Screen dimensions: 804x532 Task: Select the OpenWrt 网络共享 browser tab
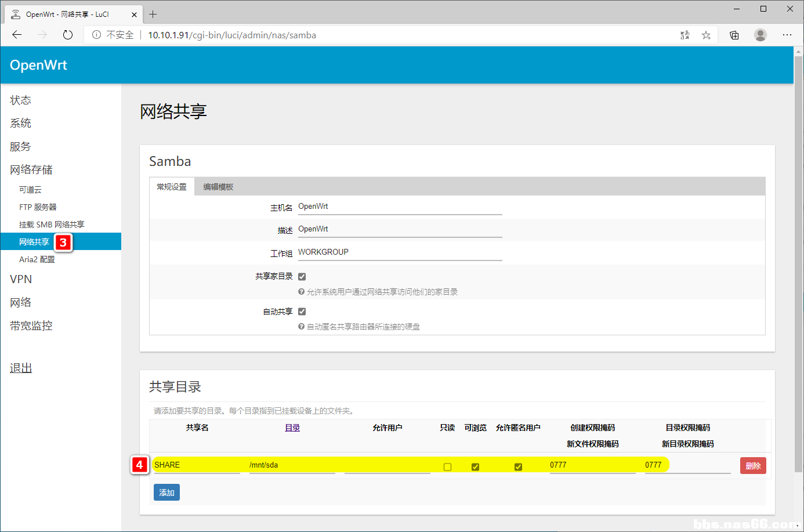(73, 14)
